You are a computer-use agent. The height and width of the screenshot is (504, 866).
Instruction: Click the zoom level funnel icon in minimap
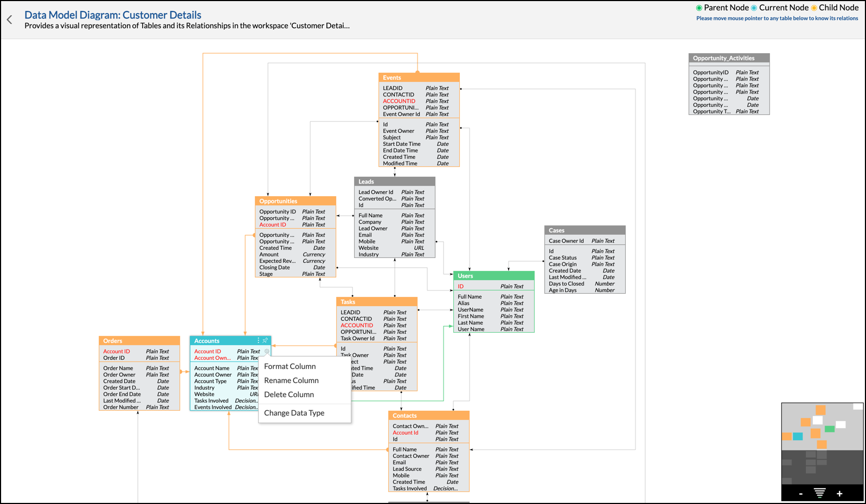819,493
